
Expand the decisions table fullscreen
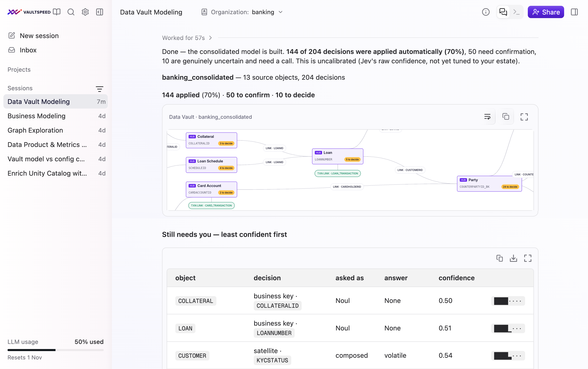coord(528,258)
